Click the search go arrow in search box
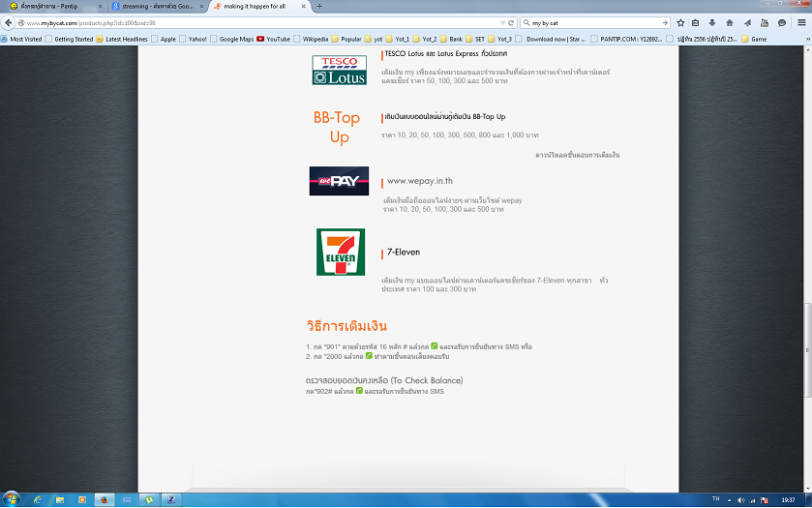Screen dimensions: 812x508 pyautogui.click(x=665, y=23)
